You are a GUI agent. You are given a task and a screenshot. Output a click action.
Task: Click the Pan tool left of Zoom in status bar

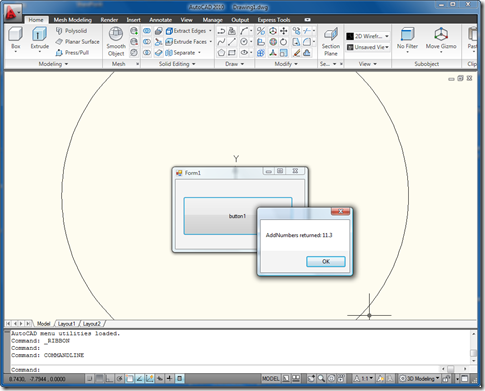[x=311, y=378]
